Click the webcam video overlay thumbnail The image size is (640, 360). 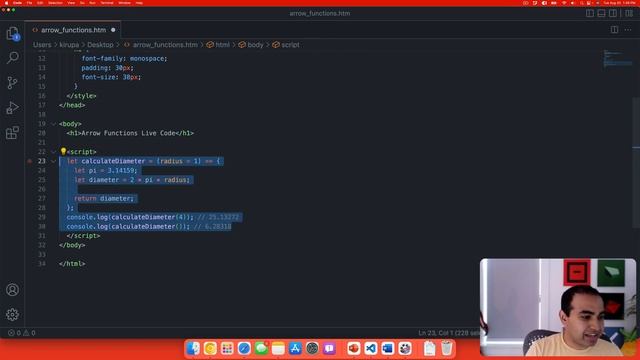558,307
